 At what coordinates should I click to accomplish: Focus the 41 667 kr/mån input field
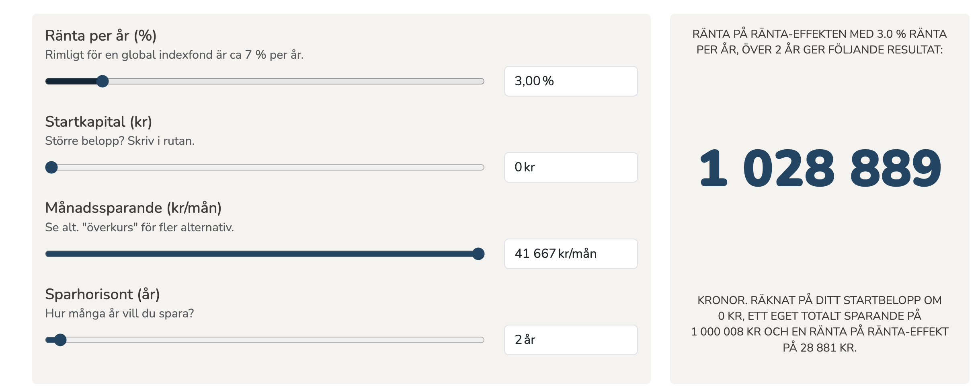click(570, 254)
